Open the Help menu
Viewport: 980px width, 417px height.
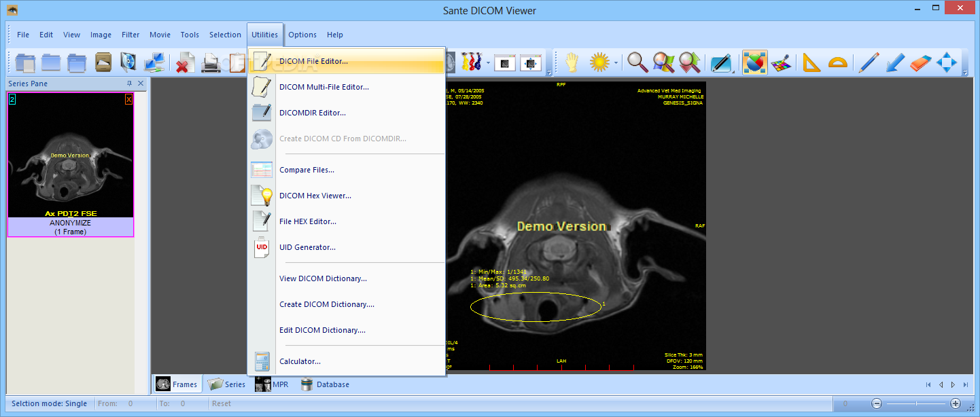[x=335, y=35]
